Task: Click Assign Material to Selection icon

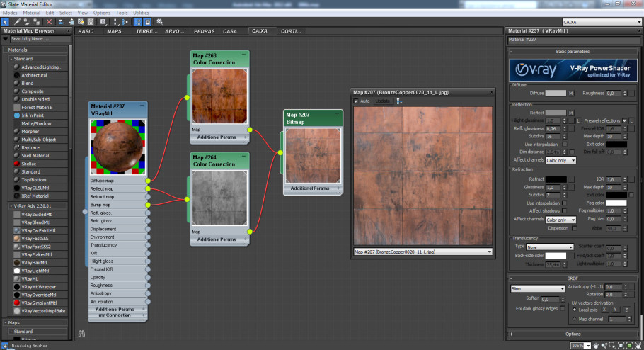Action: 37,22
